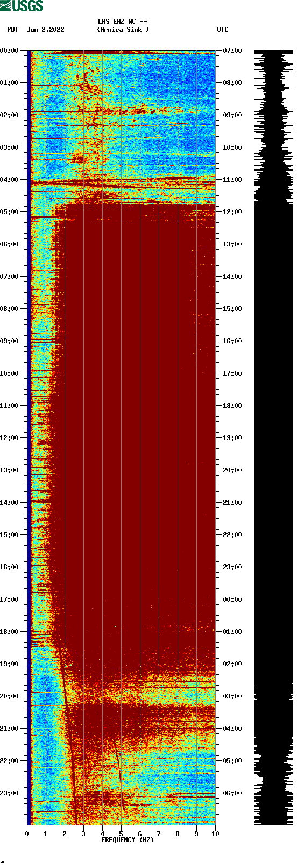
Task: Click the frequency axis value 9
Action: pyautogui.click(x=196, y=834)
